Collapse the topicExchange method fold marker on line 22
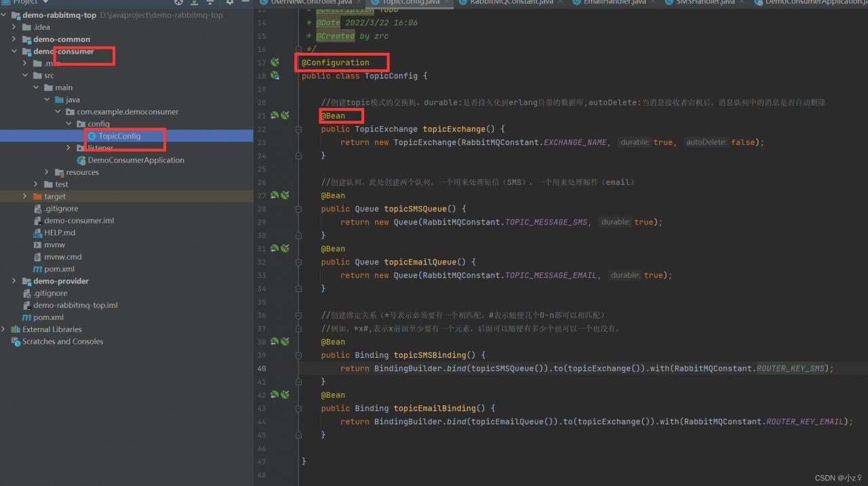The height and width of the screenshot is (486, 868). [x=298, y=129]
